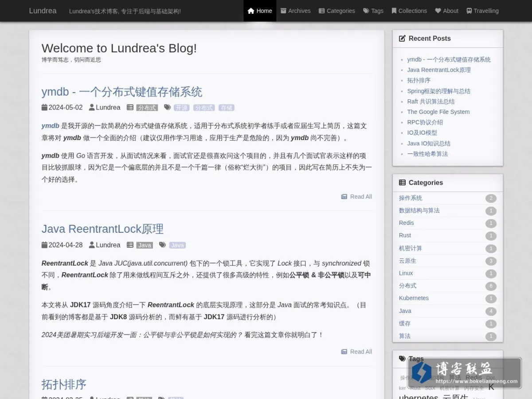The height and width of the screenshot is (399, 532).
Task: Click the category list icon on ReentrantLock post
Action: pos(130,245)
